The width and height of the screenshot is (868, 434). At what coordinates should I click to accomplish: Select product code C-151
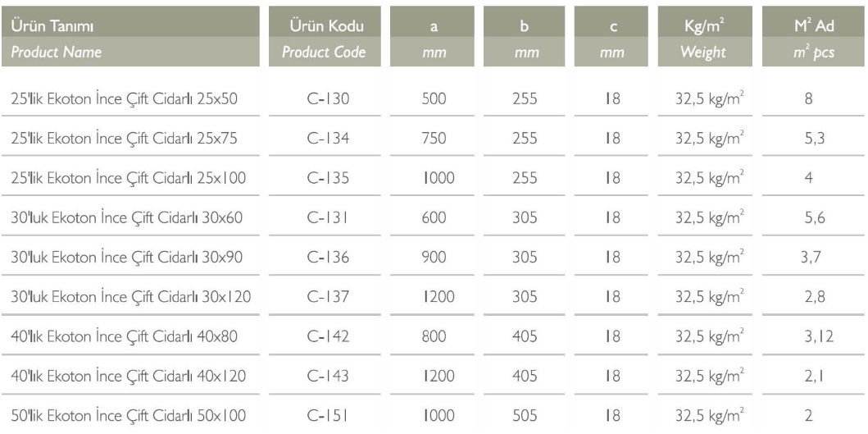327,416
